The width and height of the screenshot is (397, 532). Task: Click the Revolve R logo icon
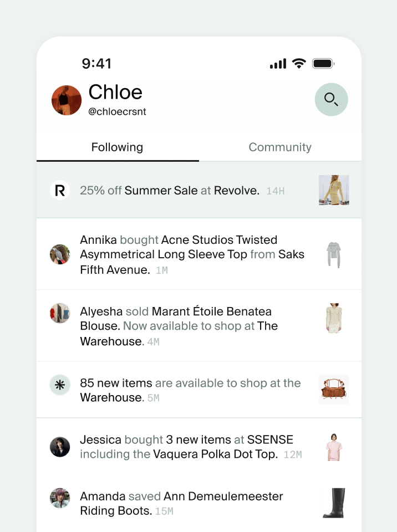click(60, 191)
